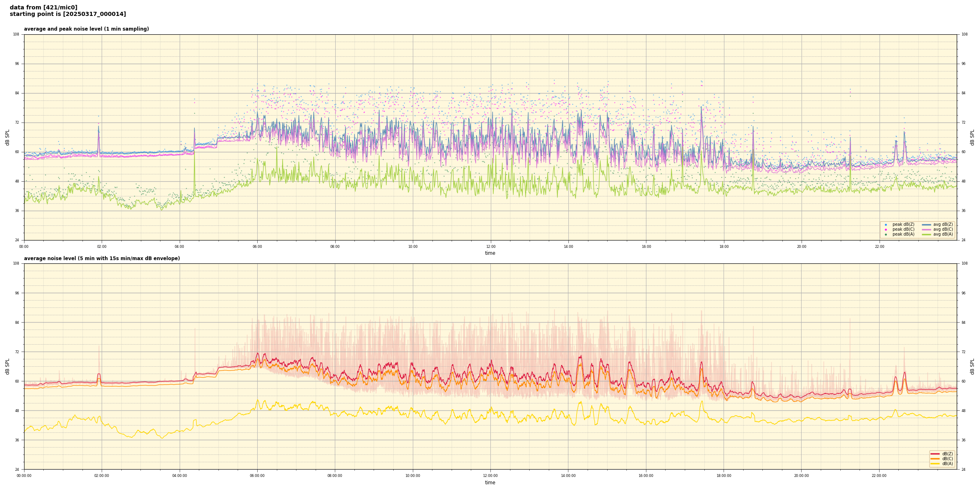Screen dimensions: 980x490
Task: Click the title 'average and peak noise level (1 min sampling)'
Action: click(x=86, y=29)
